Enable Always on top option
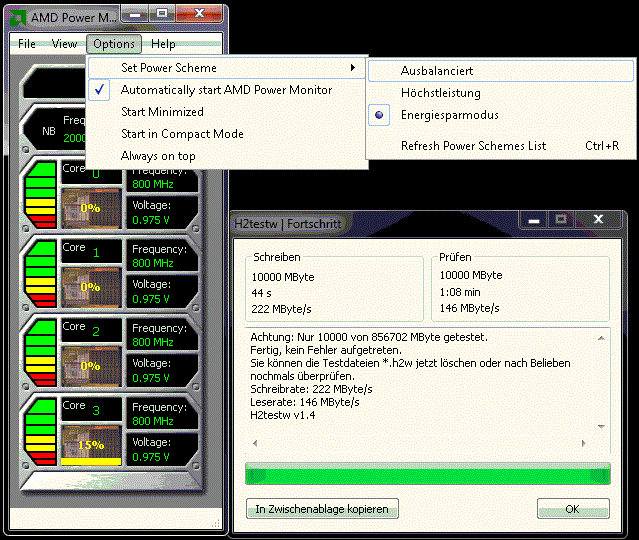 [x=226, y=156]
